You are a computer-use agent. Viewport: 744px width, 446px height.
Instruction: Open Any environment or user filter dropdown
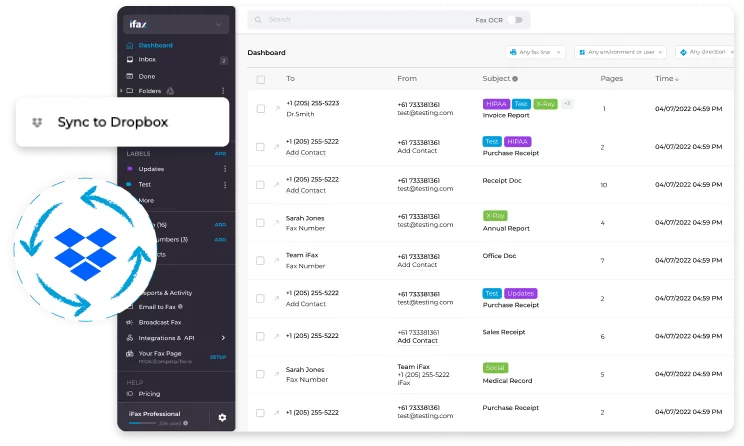click(x=621, y=52)
